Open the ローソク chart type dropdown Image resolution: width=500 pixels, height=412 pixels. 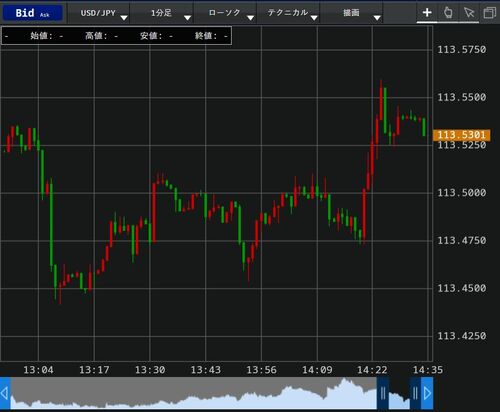coord(225,13)
